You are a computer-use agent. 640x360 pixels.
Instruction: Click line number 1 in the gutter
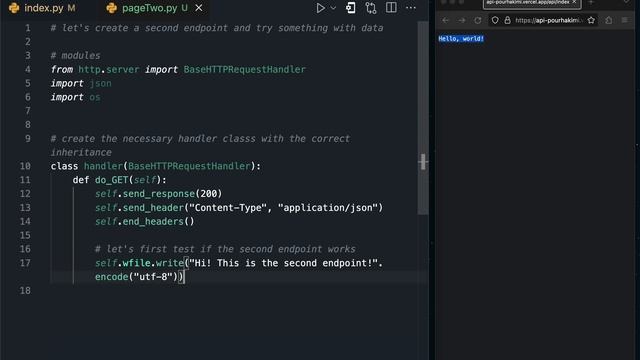[x=27, y=28]
